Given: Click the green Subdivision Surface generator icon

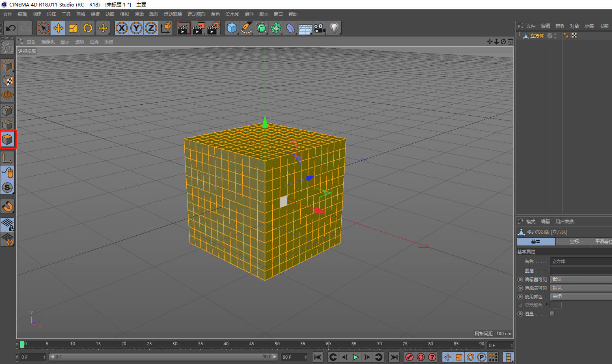Looking at the screenshot, I should 262,28.
